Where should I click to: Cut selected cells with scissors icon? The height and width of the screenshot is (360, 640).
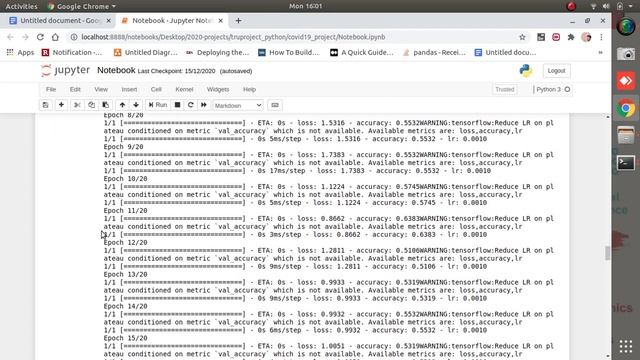[77, 105]
